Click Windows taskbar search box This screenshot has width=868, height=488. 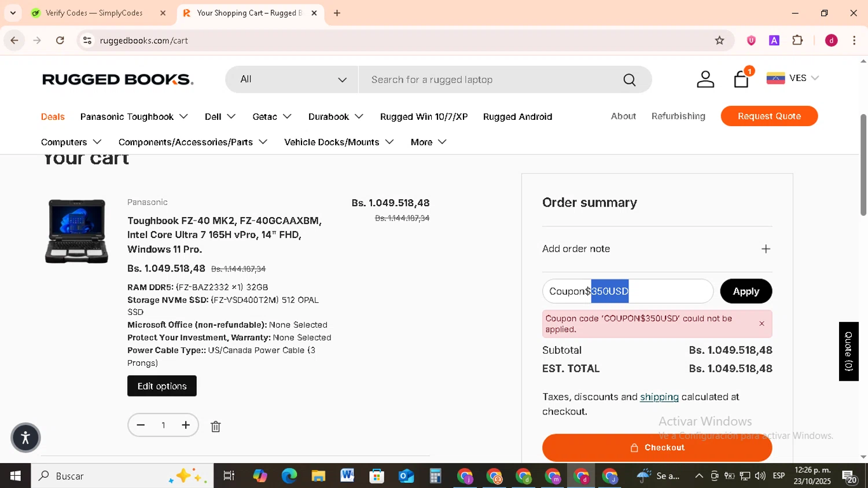[122, 476]
